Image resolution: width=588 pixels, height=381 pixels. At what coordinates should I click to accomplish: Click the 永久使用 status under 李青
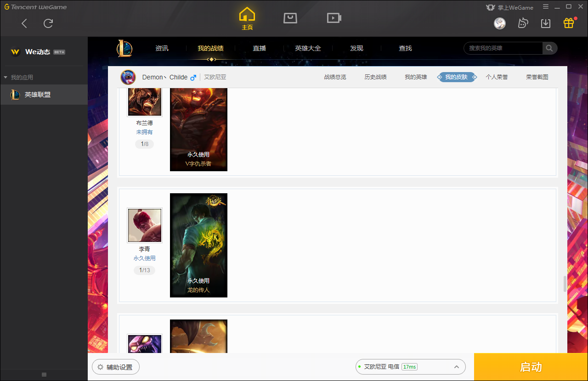coord(144,258)
